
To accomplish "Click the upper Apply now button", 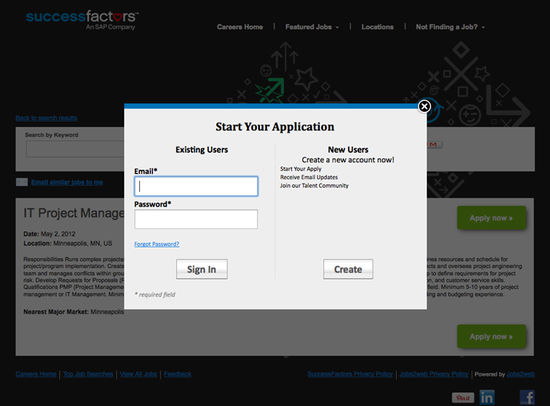I will (491, 218).
